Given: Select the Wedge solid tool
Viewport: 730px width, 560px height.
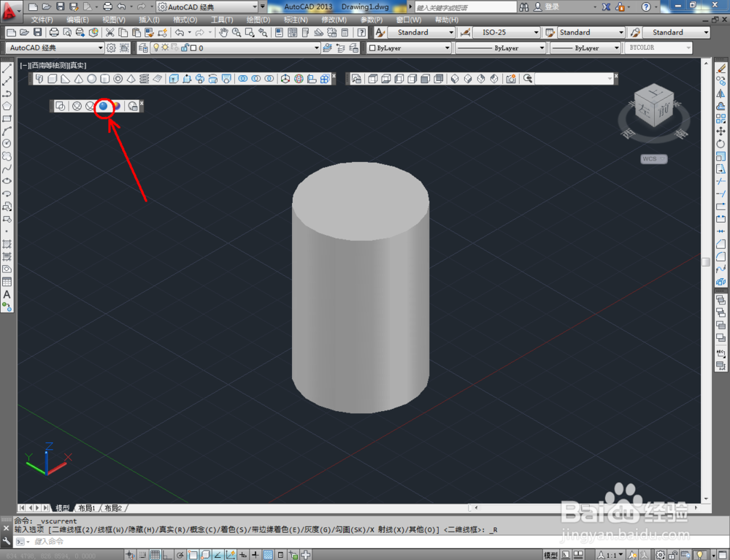Looking at the screenshot, I should point(65,79).
